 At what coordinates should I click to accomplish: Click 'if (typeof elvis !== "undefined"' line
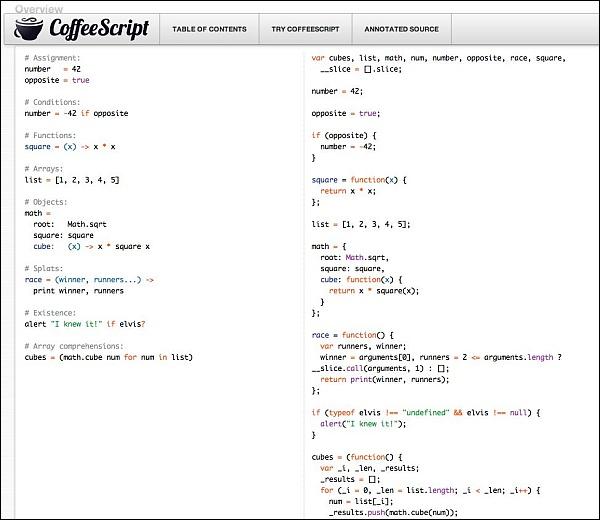pyautogui.click(x=426, y=413)
